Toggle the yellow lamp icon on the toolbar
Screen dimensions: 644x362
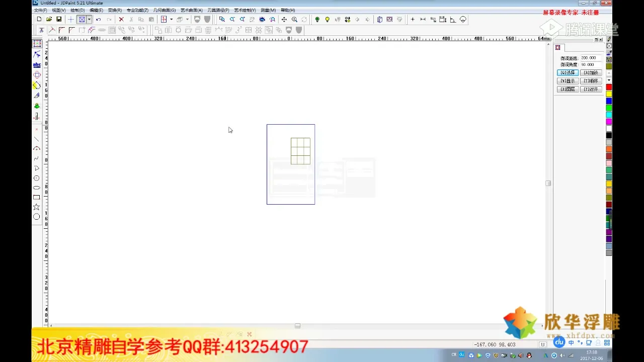coord(328,19)
